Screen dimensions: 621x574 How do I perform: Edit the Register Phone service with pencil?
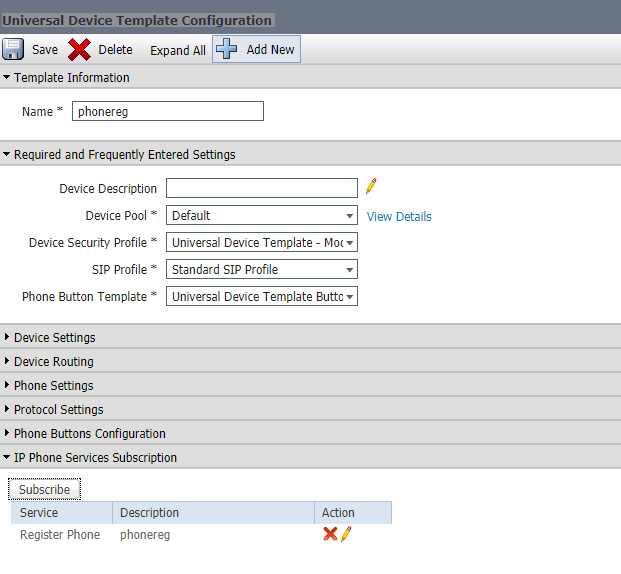click(346, 535)
